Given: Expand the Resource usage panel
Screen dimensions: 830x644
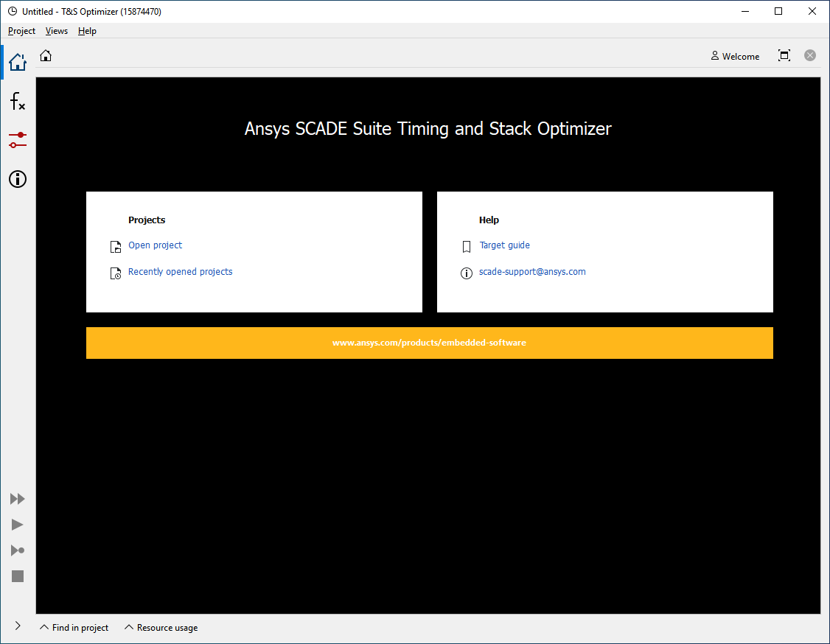Looking at the screenshot, I should (x=161, y=628).
